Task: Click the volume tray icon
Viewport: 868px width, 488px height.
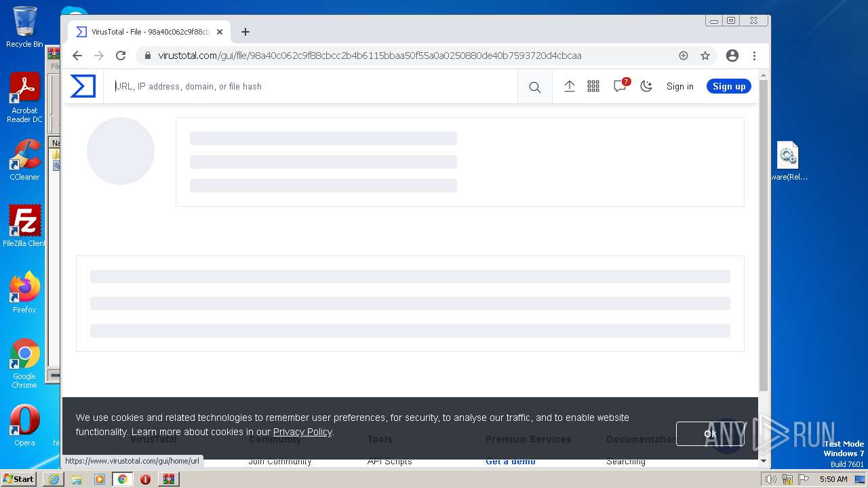Action: pos(771,479)
